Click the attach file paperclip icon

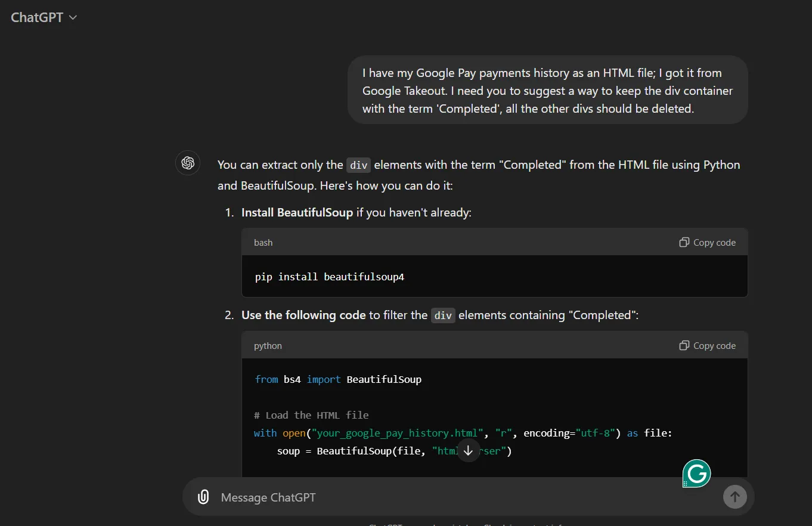203,497
